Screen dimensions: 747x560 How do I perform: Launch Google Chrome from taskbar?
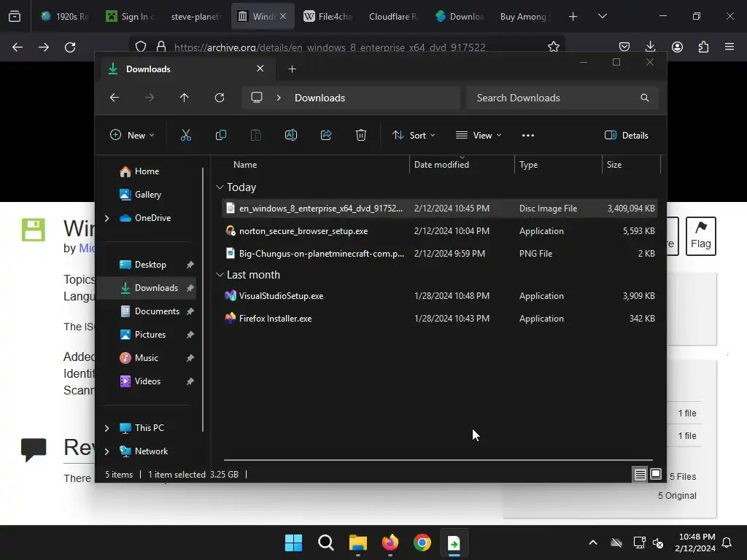pos(422,542)
